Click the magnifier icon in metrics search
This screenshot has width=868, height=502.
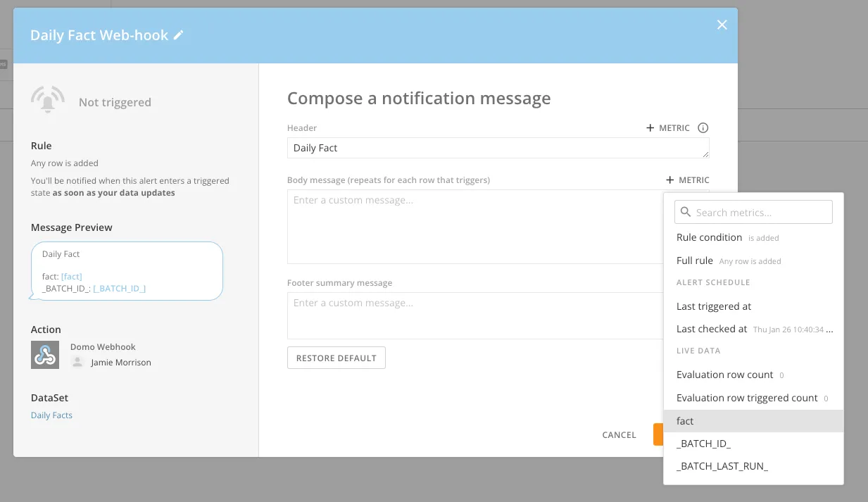[686, 212]
